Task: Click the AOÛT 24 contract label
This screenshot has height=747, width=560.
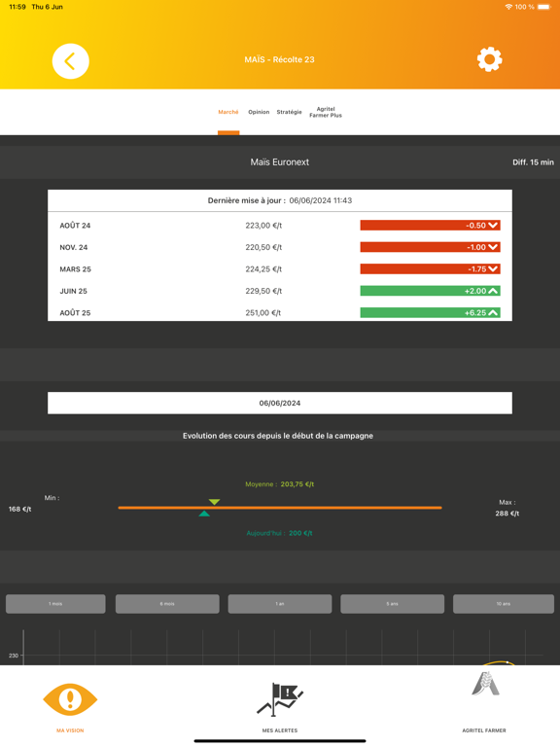Action: pyautogui.click(x=75, y=226)
